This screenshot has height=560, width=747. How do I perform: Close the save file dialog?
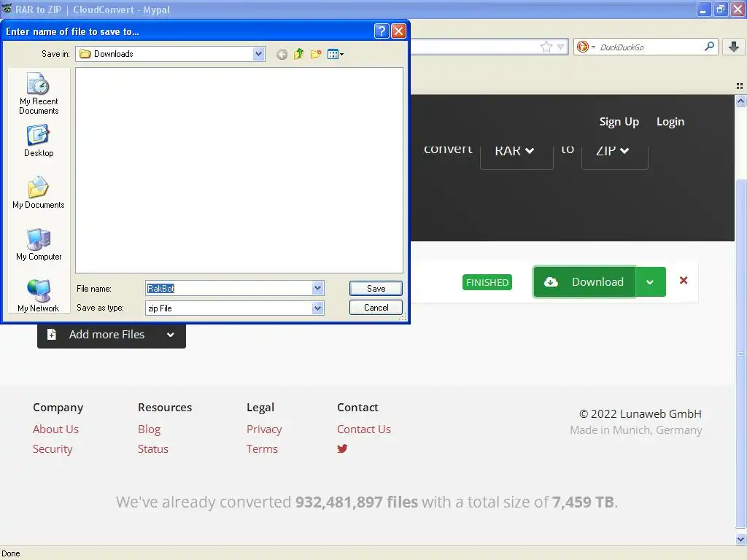(398, 31)
